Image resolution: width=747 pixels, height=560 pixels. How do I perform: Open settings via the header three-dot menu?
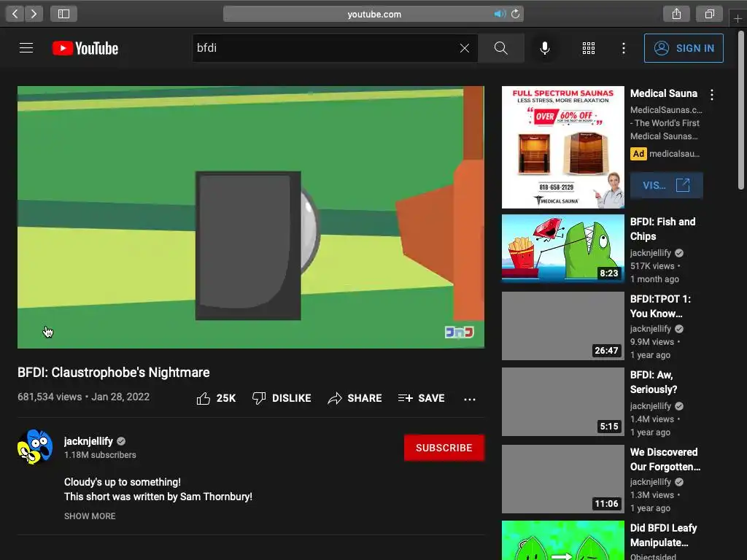point(624,48)
